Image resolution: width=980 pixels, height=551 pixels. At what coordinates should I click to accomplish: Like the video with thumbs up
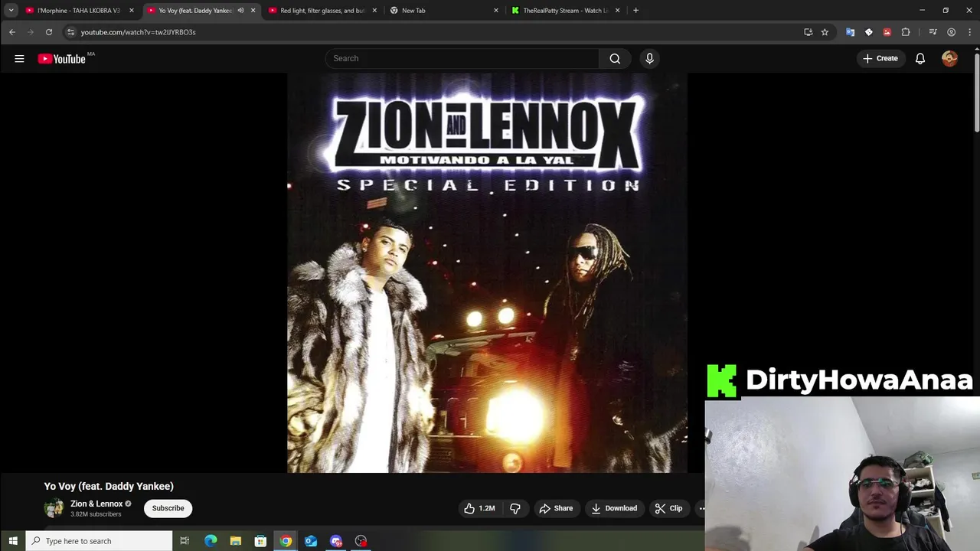tap(479, 508)
